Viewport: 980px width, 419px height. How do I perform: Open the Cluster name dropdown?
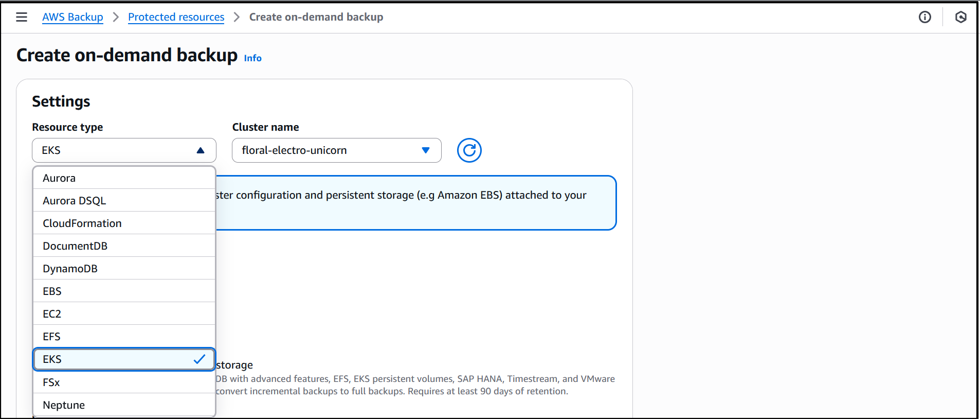tap(336, 150)
